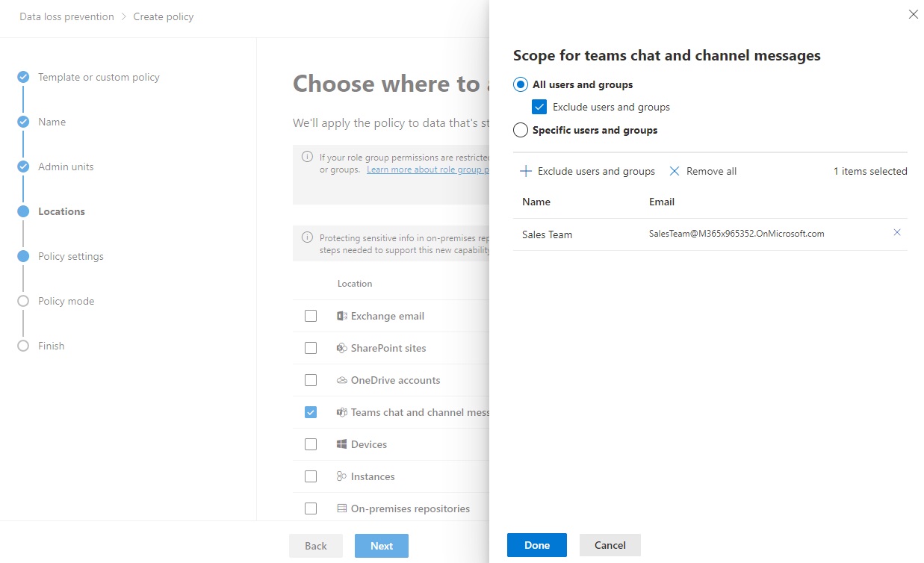Uncheck Exclude users and groups checkbox
Image resolution: width=924 pixels, height=563 pixels.
click(x=539, y=107)
